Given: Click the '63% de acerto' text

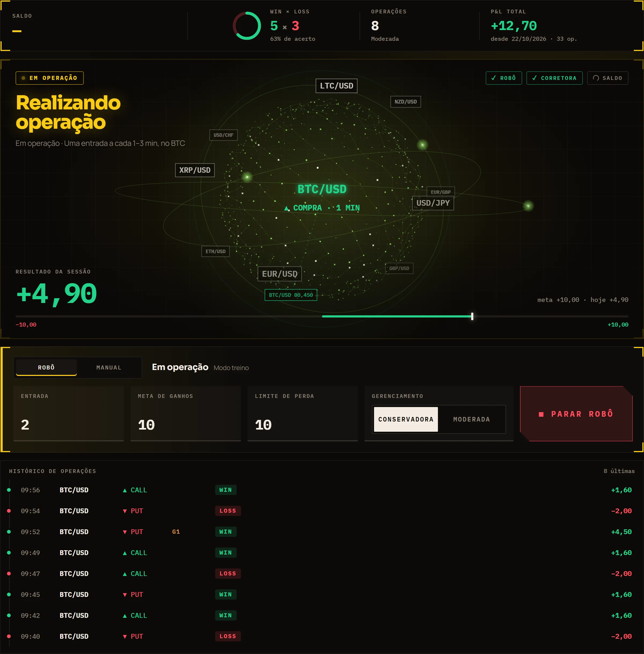Looking at the screenshot, I should click(292, 39).
